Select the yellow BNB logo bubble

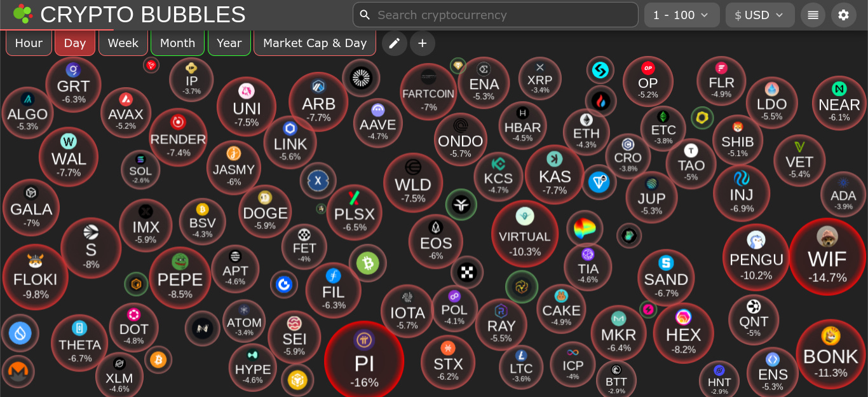297,380
